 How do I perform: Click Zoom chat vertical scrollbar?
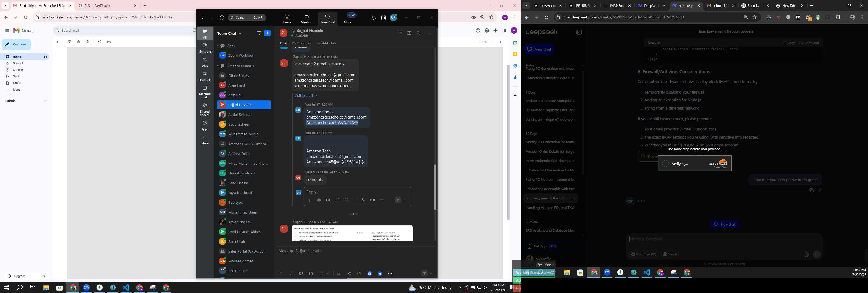coord(435,187)
